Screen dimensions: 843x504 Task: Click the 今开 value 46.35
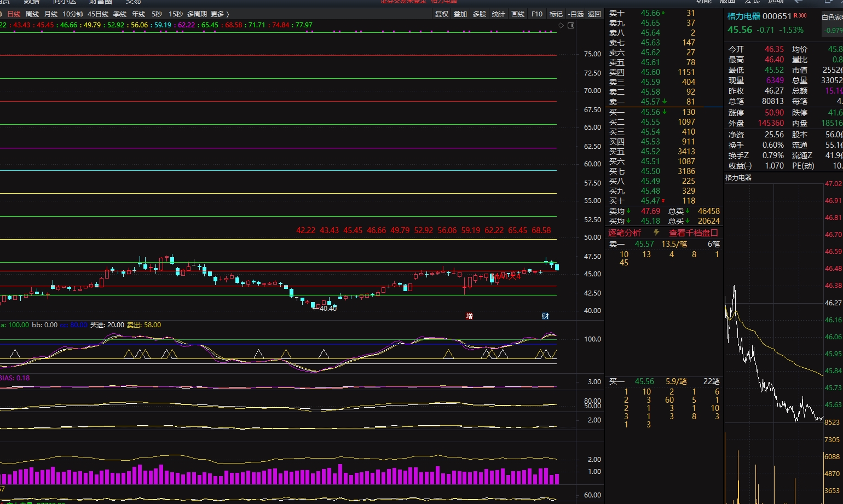click(x=774, y=49)
